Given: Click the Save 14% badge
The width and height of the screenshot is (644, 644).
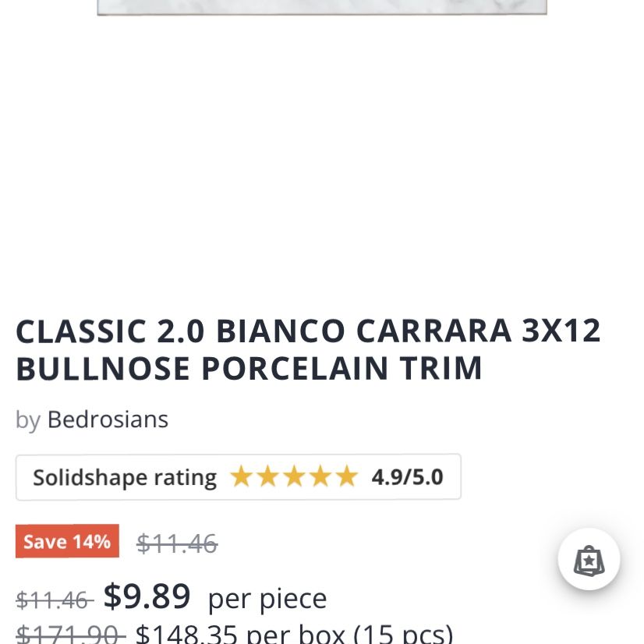Looking at the screenshot, I should (67, 541).
